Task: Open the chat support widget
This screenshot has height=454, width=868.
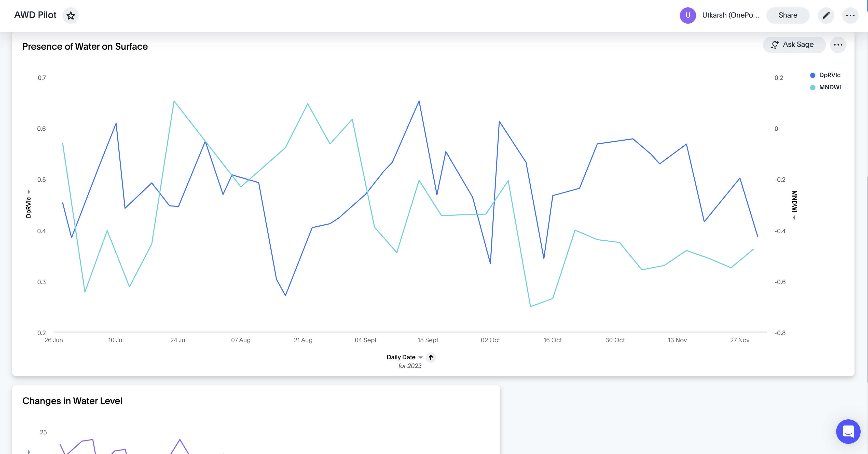Action: click(x=848, y=431)
